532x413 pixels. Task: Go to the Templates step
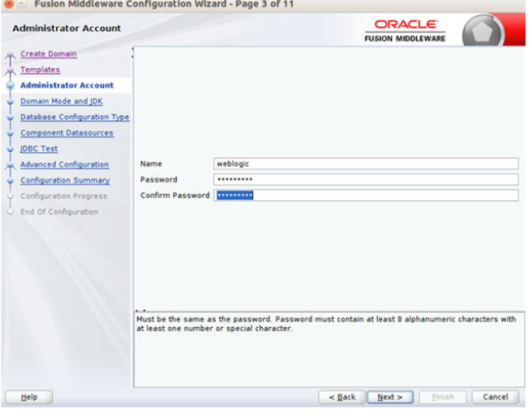(40, 69)
